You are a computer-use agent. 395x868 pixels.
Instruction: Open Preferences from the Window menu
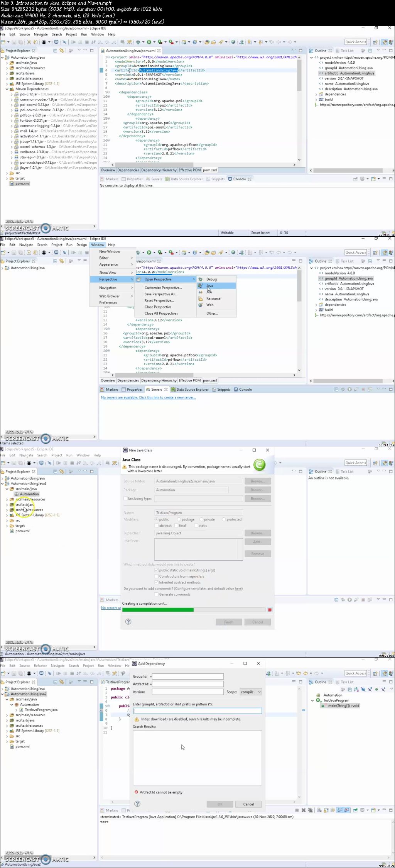(x=108, y=303)
